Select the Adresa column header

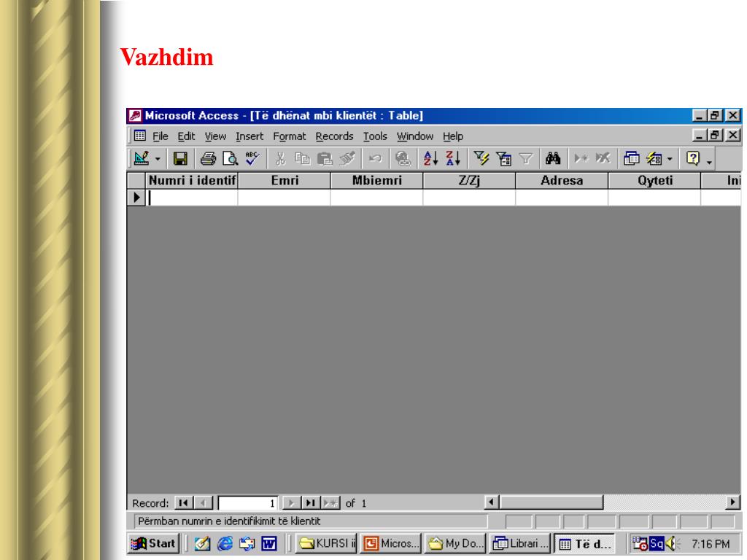[x=562, y=181]
